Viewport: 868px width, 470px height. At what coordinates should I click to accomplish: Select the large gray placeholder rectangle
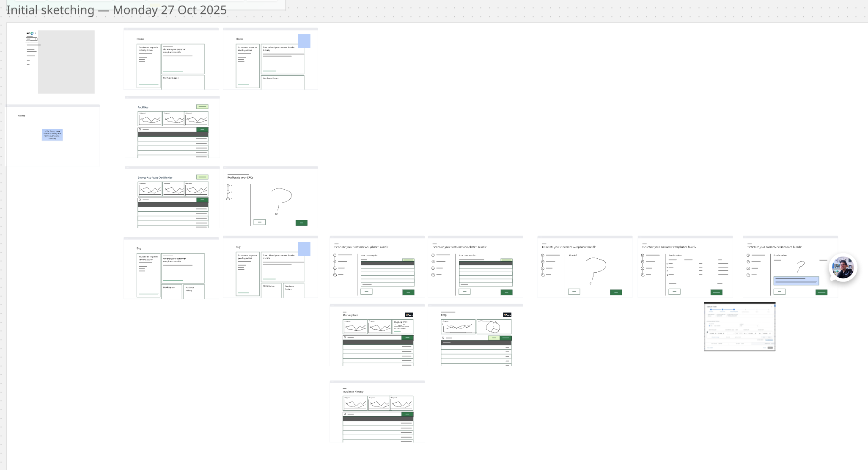66,62
